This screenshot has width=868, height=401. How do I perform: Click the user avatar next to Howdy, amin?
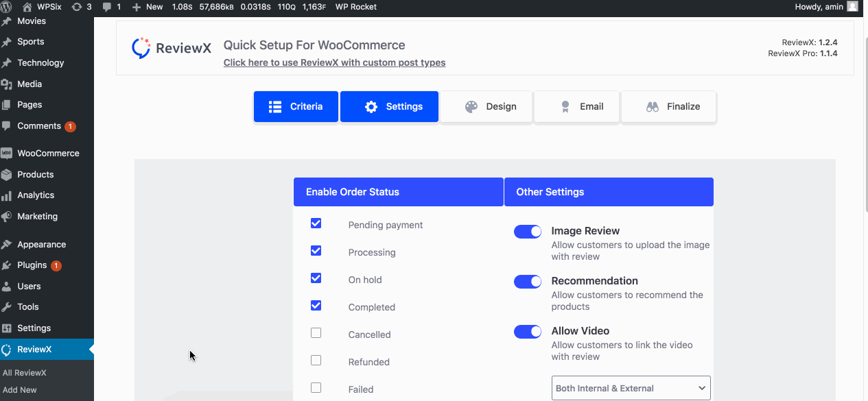852,7
